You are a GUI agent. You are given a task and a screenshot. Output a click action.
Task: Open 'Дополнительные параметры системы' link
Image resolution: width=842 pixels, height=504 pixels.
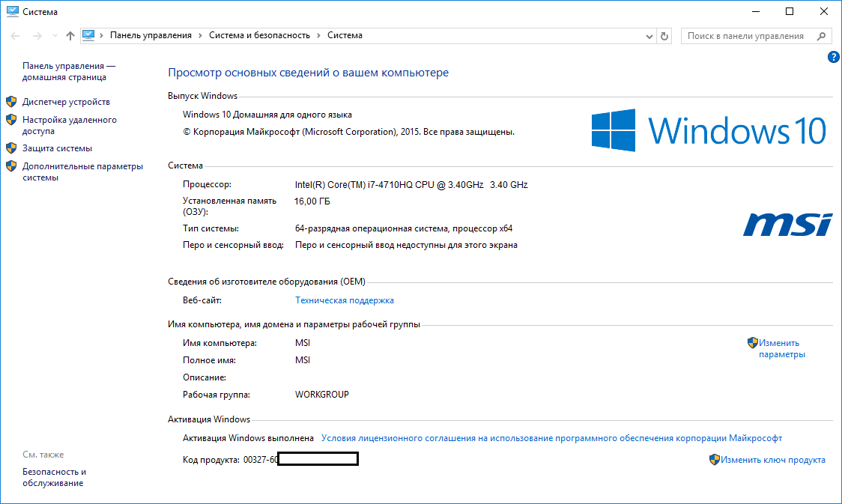pyautogui.click(x=82, y=171)
